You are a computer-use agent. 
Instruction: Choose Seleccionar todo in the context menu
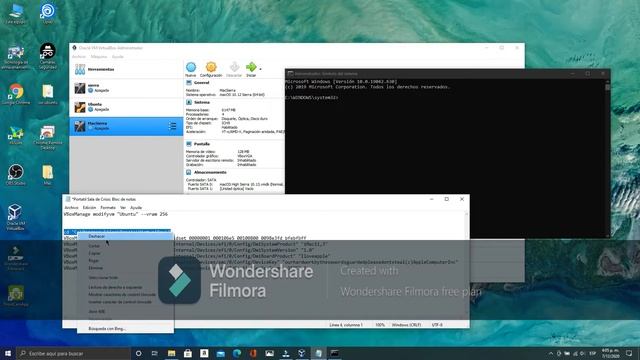[x=125, y=278]
